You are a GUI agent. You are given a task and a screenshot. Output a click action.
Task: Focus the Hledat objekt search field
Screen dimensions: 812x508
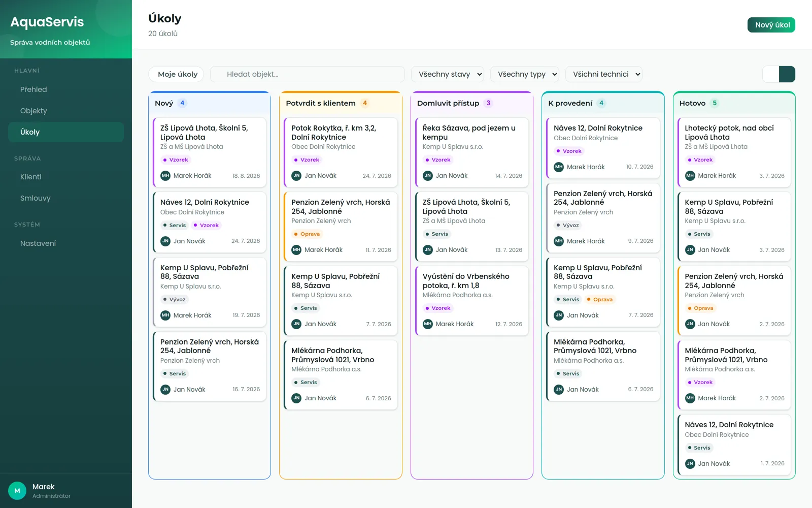coord(308,74)
